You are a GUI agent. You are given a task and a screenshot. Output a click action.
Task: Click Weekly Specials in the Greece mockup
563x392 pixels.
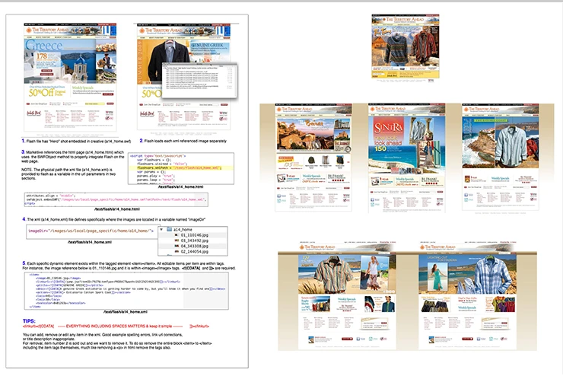[x=83, y=88]
